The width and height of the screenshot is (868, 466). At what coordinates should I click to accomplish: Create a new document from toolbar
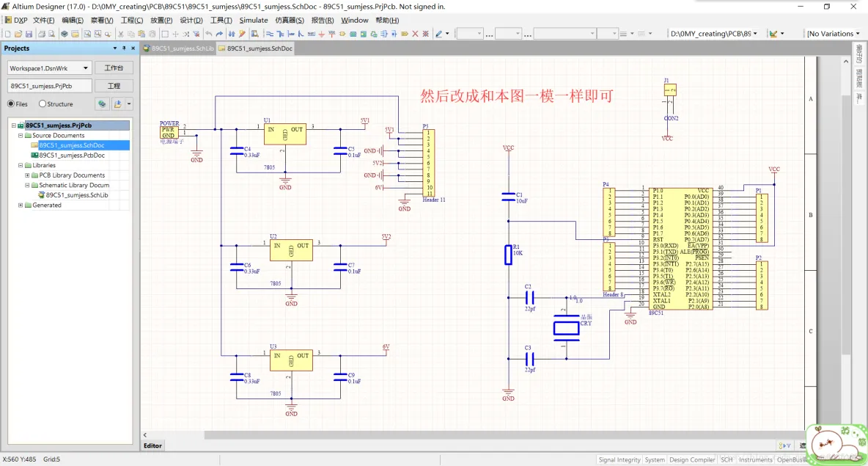coord(8,34)
